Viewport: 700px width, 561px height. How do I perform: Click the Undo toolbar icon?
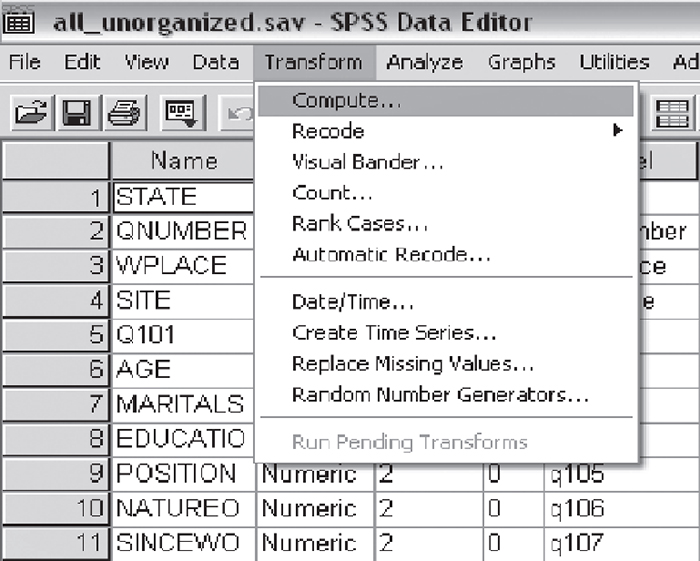(238, 111)
